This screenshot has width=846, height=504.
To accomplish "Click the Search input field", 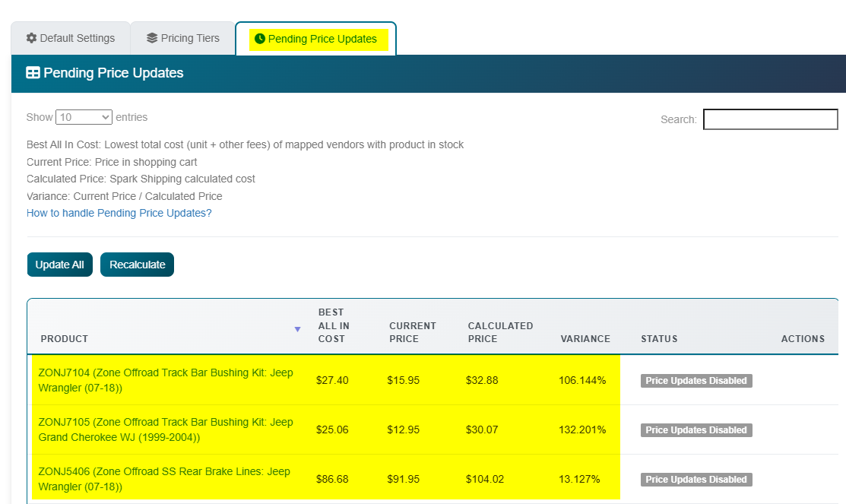I will [770, 119].
